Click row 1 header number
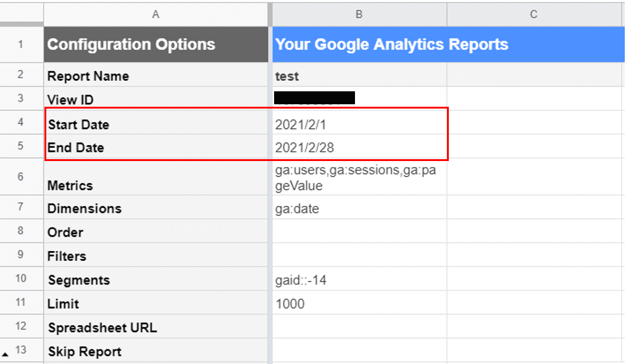Screen dimensions: 626x364 [22, 44]
